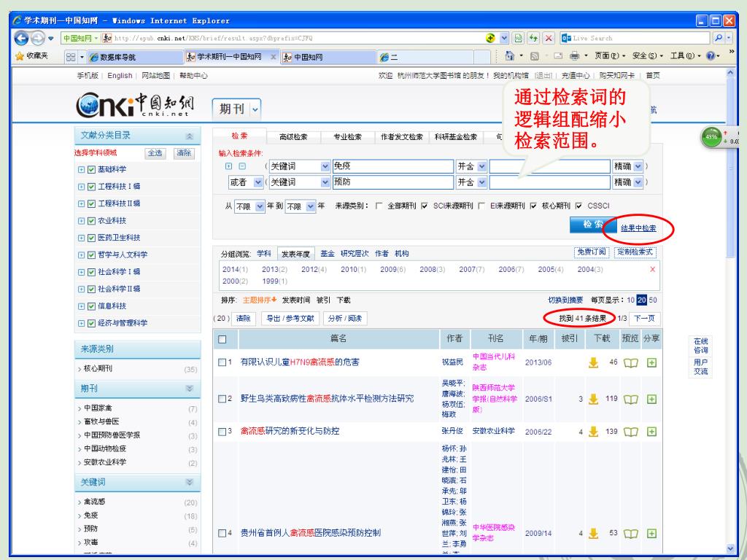This screenshot has height=560, width=747.
Task: Close year grouping with red X
Action: tap(652, 270)
